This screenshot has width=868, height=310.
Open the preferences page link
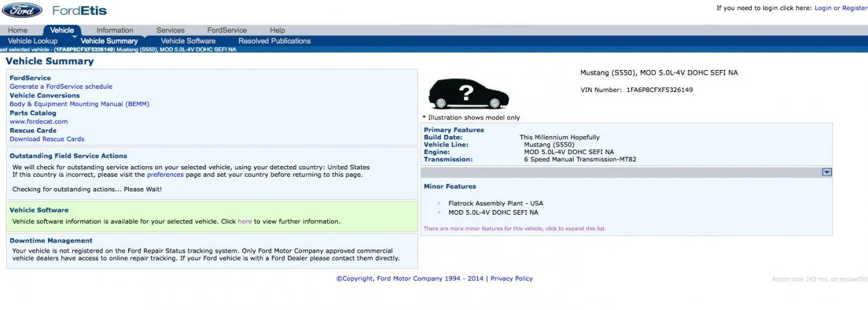165,175
